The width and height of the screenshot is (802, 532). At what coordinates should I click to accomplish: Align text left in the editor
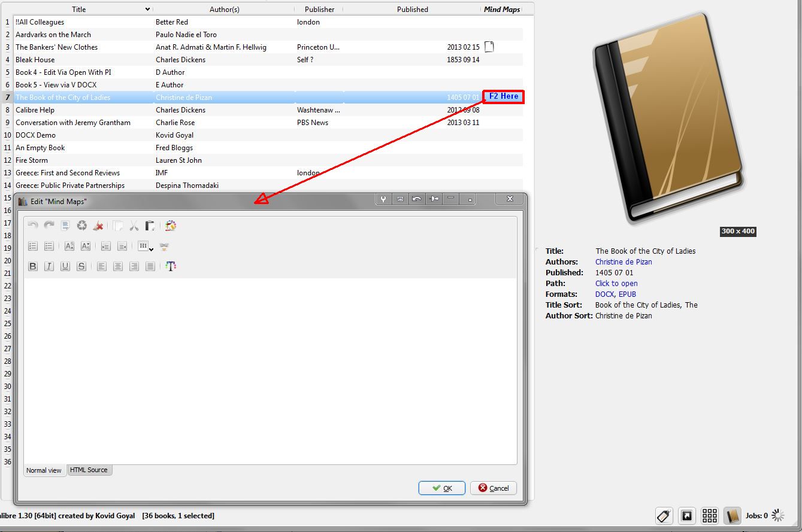coord(102,266)
